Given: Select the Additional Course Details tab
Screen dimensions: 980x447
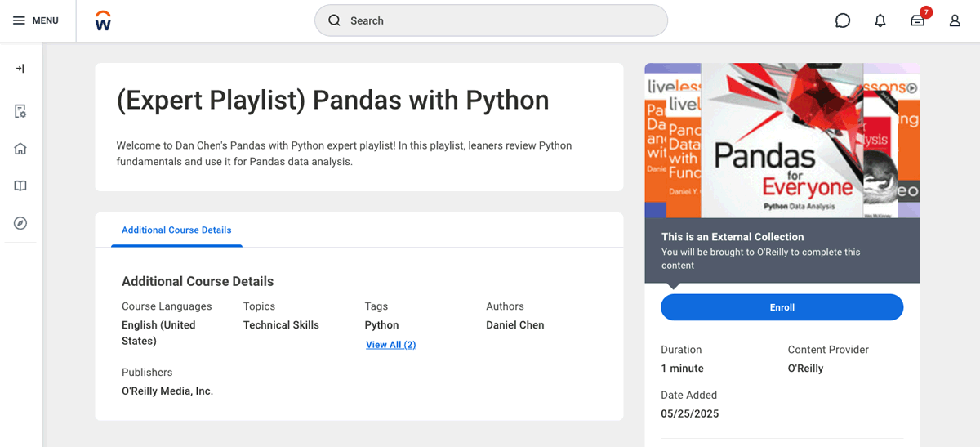Looking at the screenshot, I should pos(176,230).
